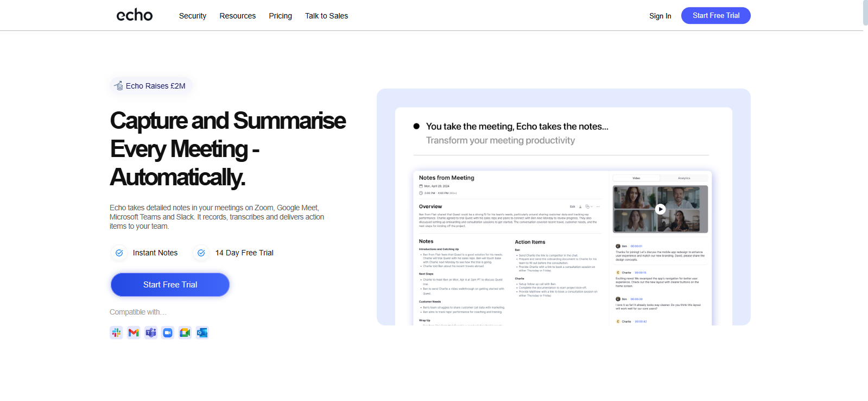
Task: Click the "Wrap Up" subheading
Action: 425,321
